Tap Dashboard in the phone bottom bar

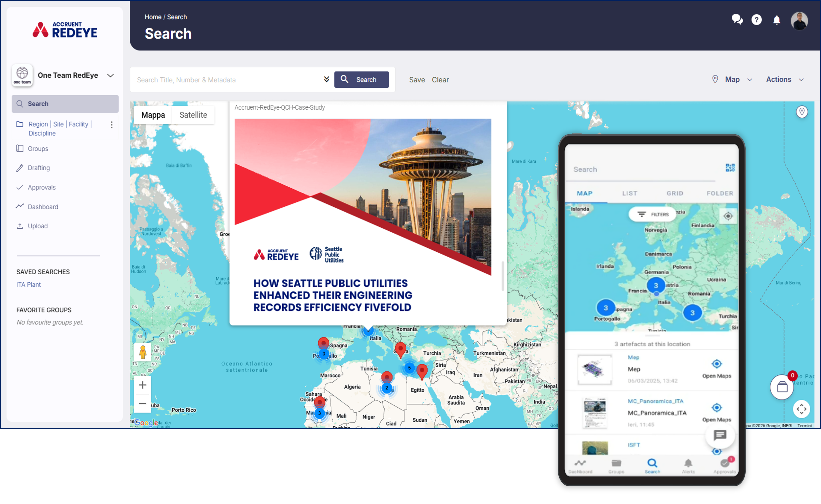[580, 466]
